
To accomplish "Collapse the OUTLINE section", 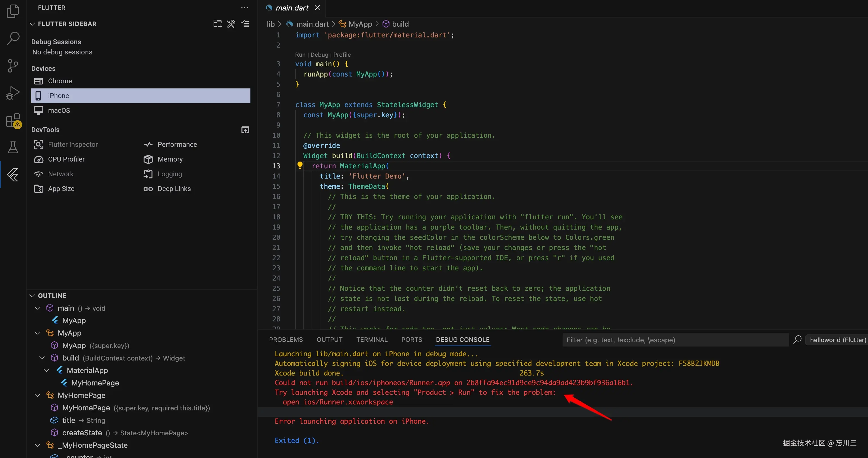I will 32,296.
